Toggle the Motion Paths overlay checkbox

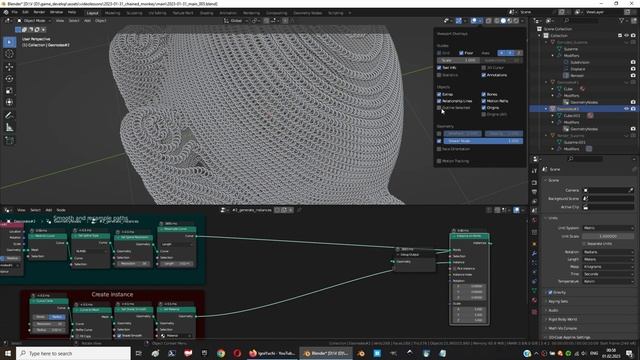click(x=484, y=101)
